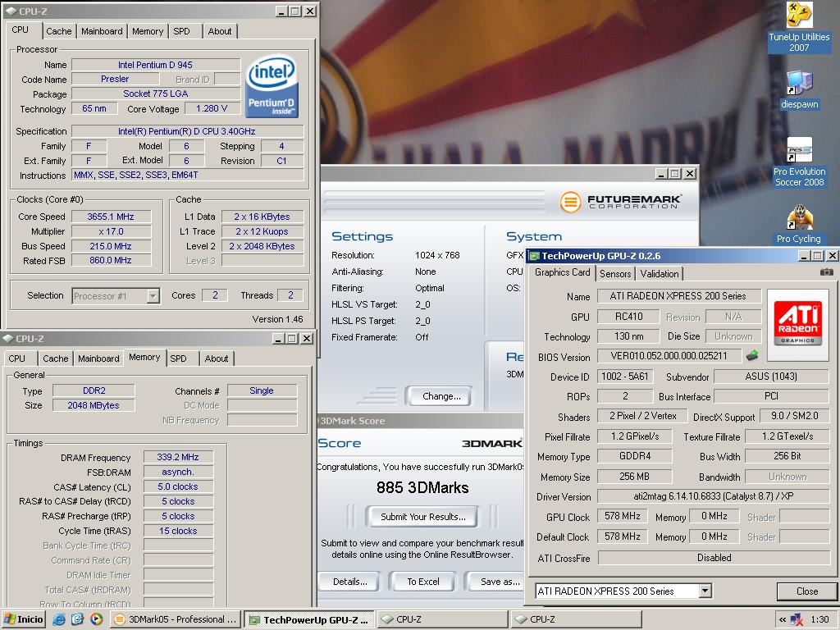This screenshot has height=630, width=840.
Task: Open the Cache tab in lower CPU-Z window
Action: click(55, 358)
